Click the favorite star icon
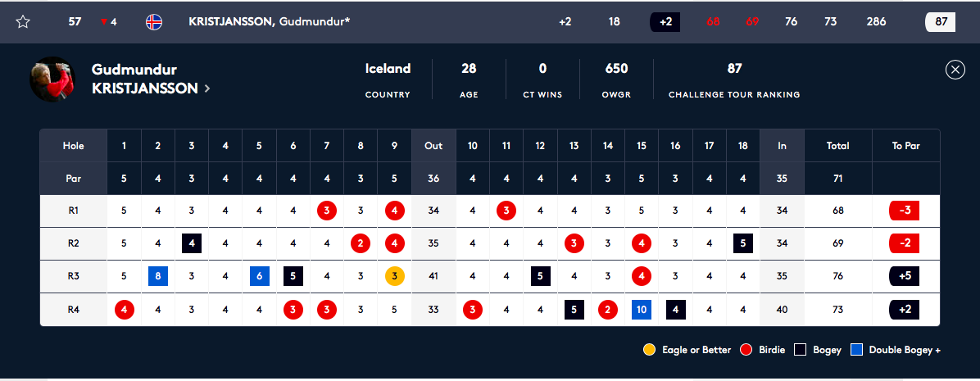This screenshot has width=980, height=381. (23, 22)
